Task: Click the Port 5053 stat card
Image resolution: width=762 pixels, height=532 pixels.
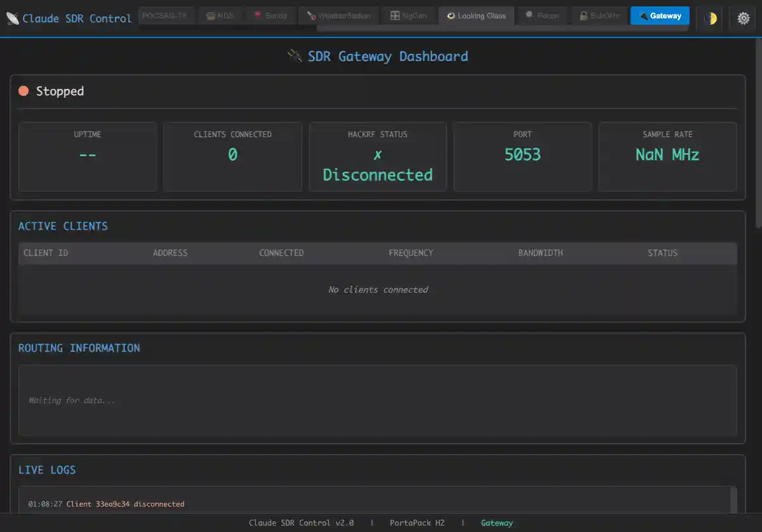Action: [523, 156]
